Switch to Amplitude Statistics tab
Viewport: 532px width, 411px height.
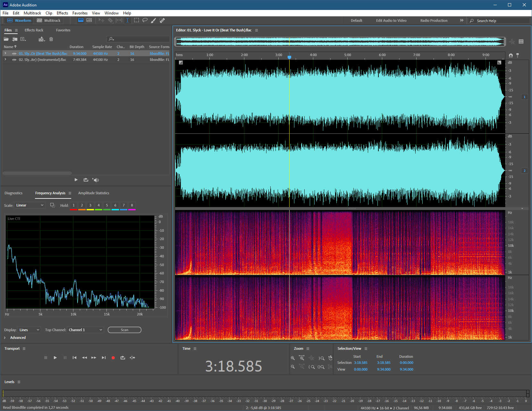94,193
